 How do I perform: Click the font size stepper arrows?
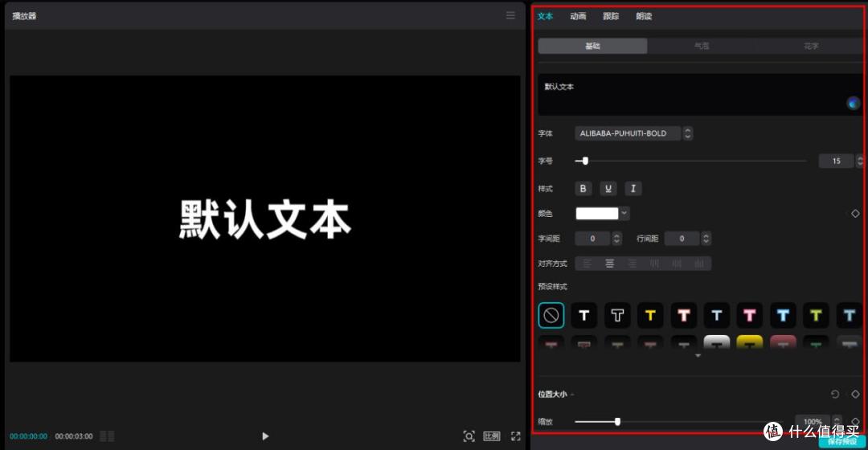coord(859,161)
